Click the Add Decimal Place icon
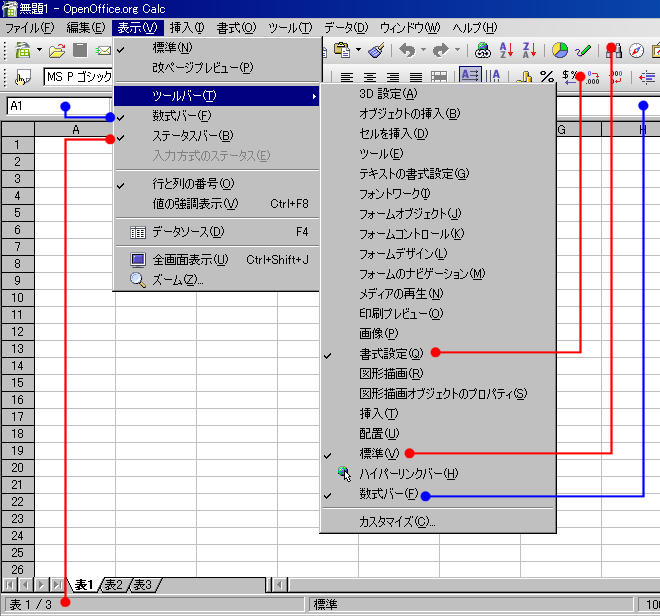 coord(593,77)
